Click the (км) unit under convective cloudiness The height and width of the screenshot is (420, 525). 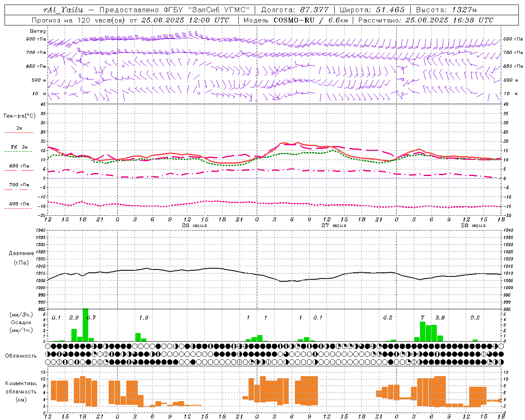pos(21,399)
